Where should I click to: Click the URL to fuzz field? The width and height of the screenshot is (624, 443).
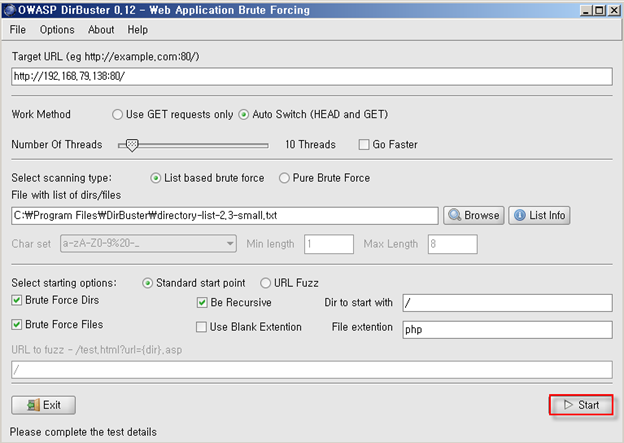(312, 370)
